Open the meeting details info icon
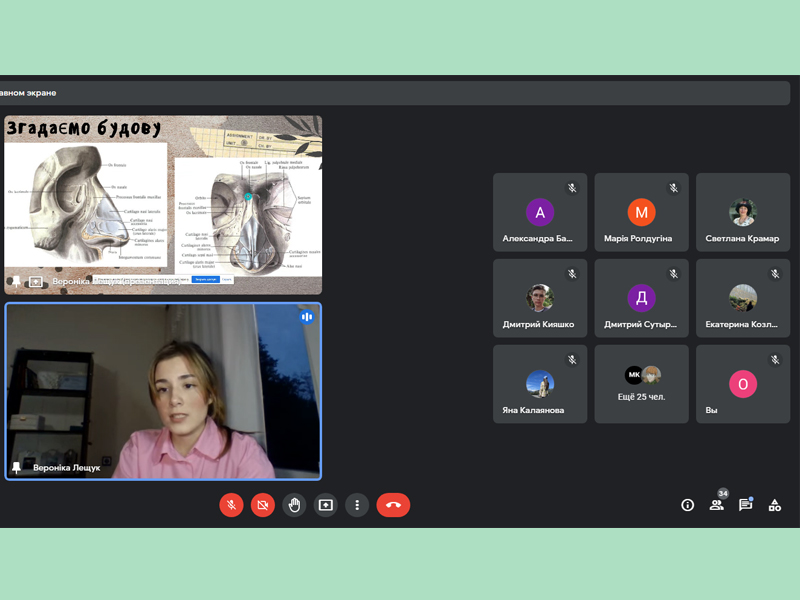Screen dimensions: 800x600 pos(687,505)
